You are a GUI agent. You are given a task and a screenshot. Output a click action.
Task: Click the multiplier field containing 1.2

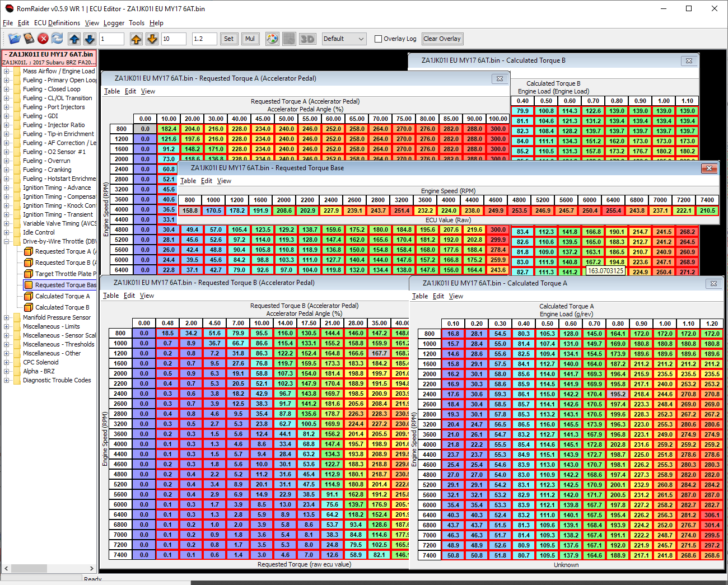coord(204,39)
